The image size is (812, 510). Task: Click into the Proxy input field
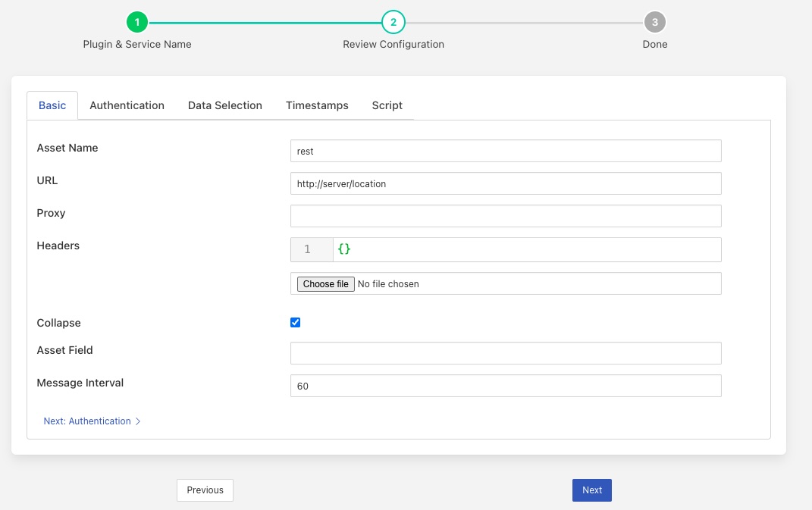pyautogui.click(x=505, y=216)
